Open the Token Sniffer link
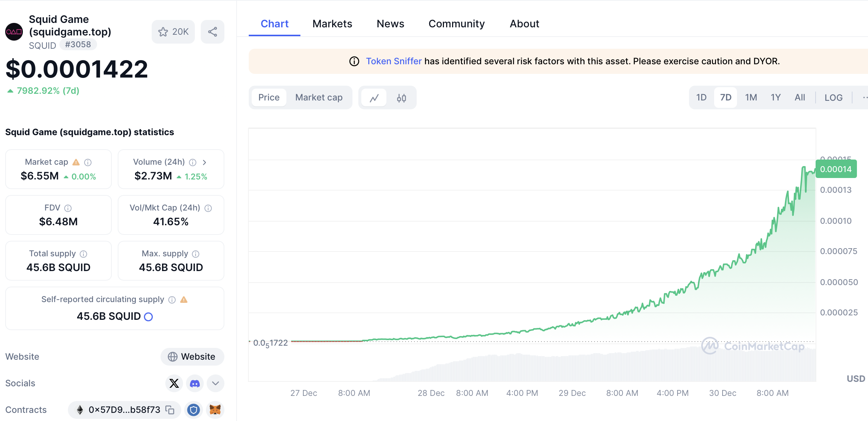Image resolution: width=868 pixels, height=421 pixels. tap(393, 61)
